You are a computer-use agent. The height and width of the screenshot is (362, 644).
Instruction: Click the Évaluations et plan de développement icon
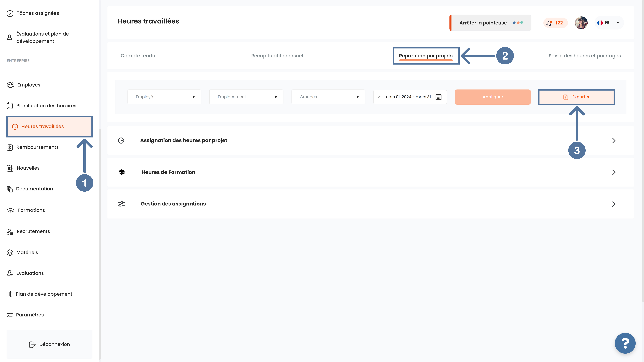10,37
